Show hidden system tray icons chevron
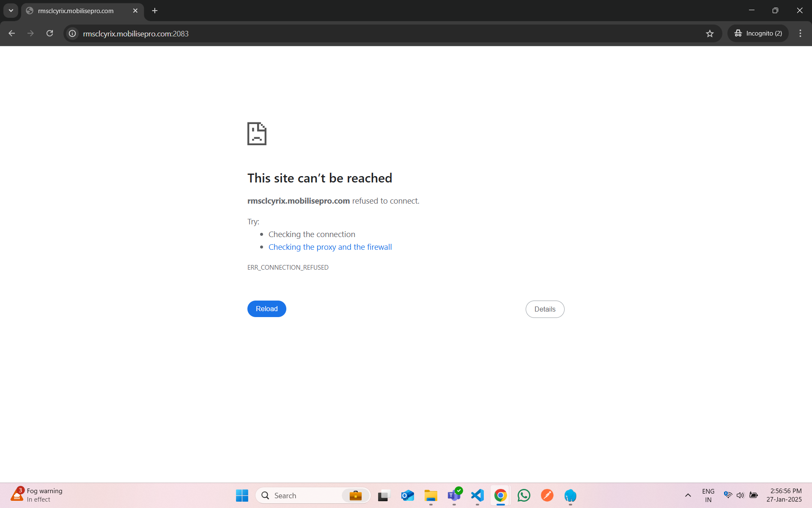 688,495
